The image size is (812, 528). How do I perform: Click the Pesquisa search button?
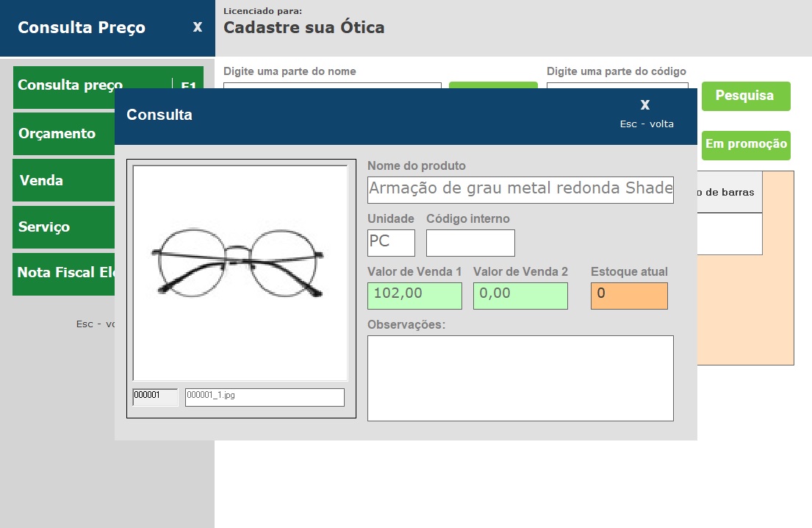(x=745, y=96)
